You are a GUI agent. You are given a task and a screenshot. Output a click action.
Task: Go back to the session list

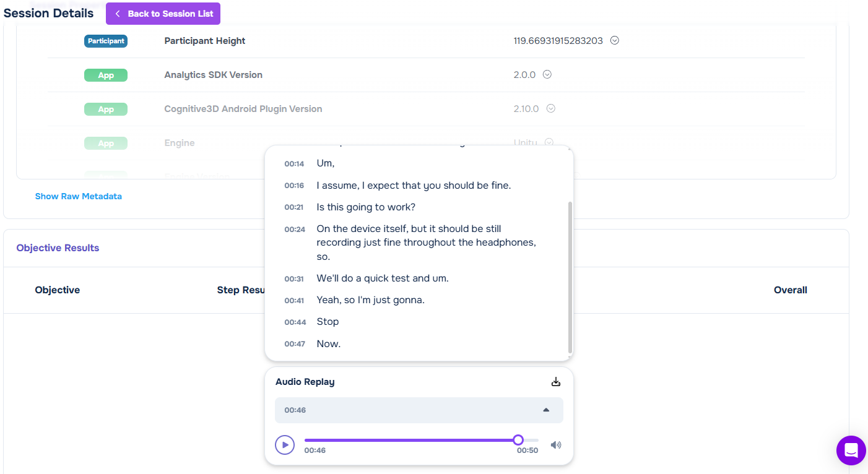(163, 14)
